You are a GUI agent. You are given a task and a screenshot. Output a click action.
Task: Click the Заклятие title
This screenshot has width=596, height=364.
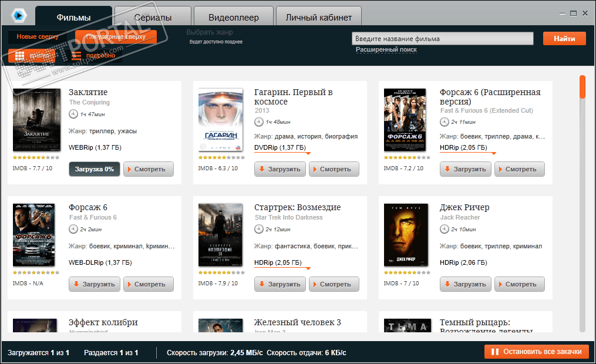coord(88,92)
